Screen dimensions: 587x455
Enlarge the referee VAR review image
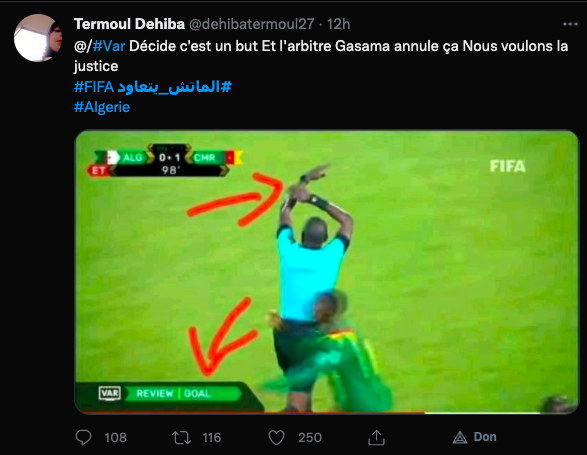pos(327,272)
